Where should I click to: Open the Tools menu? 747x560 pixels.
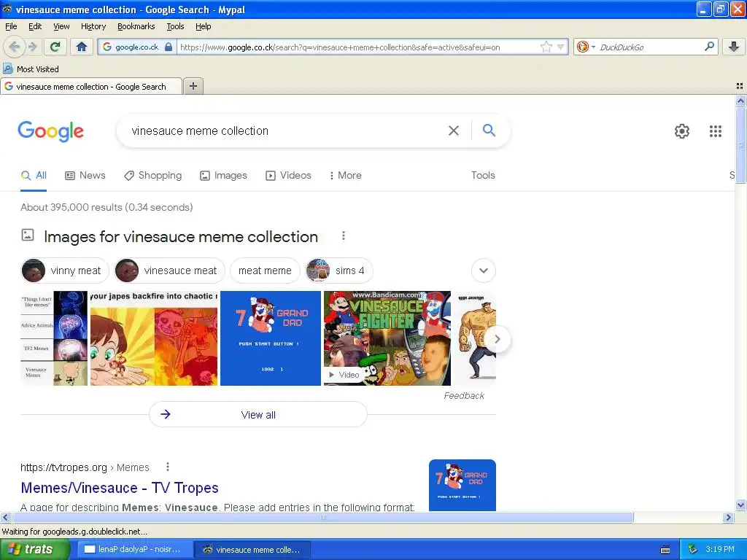(x=175, y=26)
